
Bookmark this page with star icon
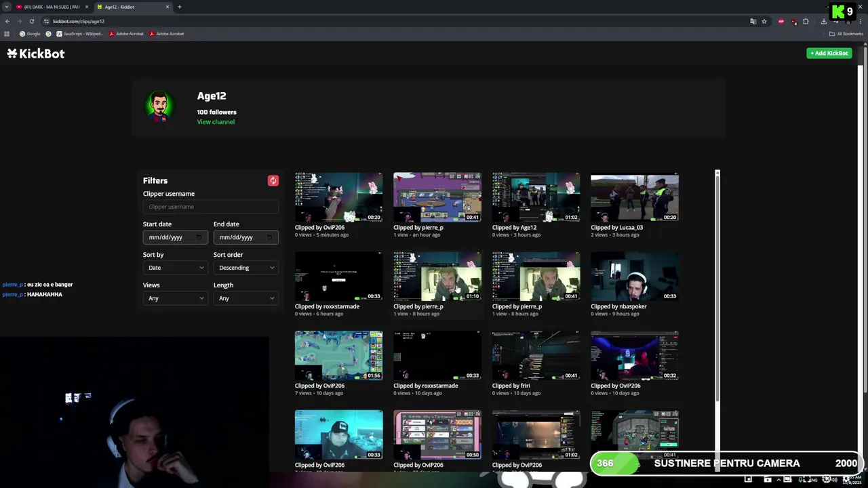pos(764,21)
